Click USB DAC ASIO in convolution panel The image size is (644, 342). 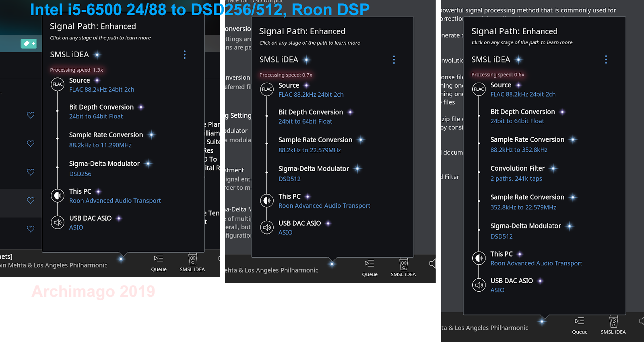(512, 281)
